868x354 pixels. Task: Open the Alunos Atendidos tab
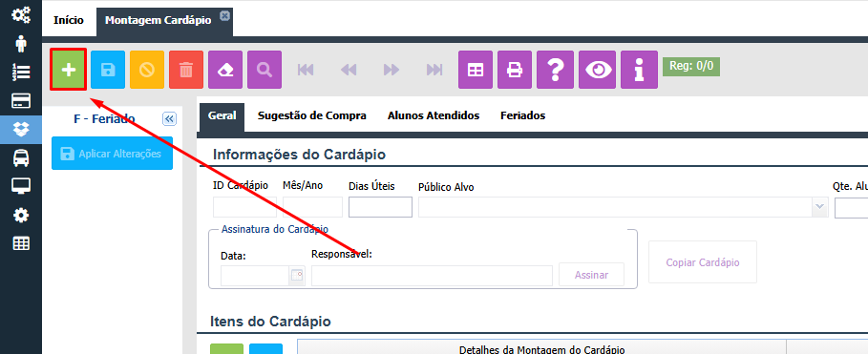[434, 115]
